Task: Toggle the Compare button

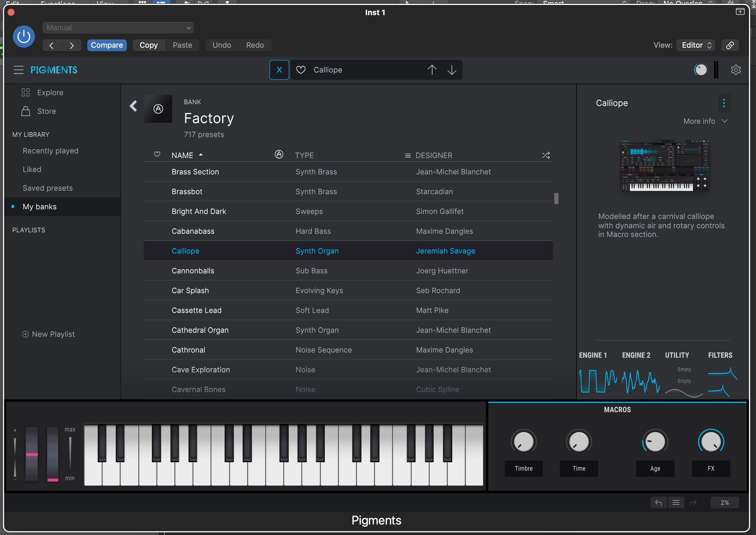Action: click(x=107, y=45)
